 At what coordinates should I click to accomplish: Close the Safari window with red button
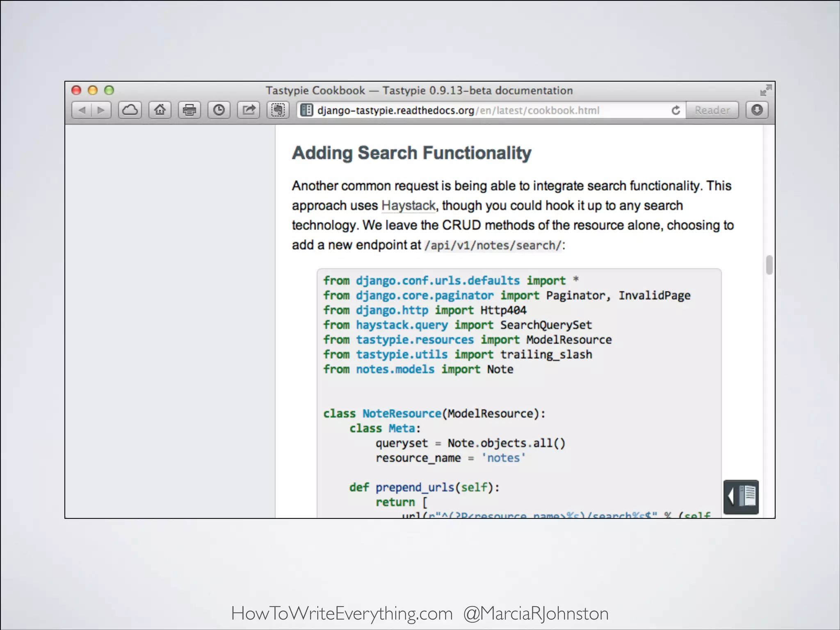click(x=76, y=90)
